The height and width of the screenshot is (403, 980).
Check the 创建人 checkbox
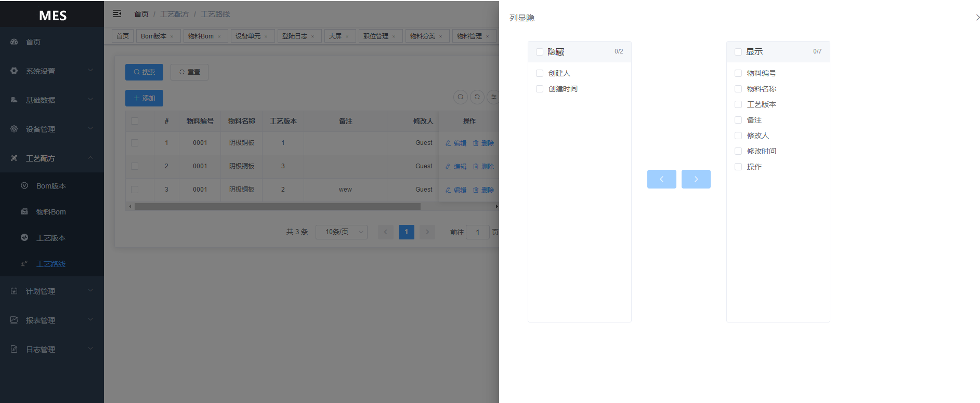[x=540, y=73]
